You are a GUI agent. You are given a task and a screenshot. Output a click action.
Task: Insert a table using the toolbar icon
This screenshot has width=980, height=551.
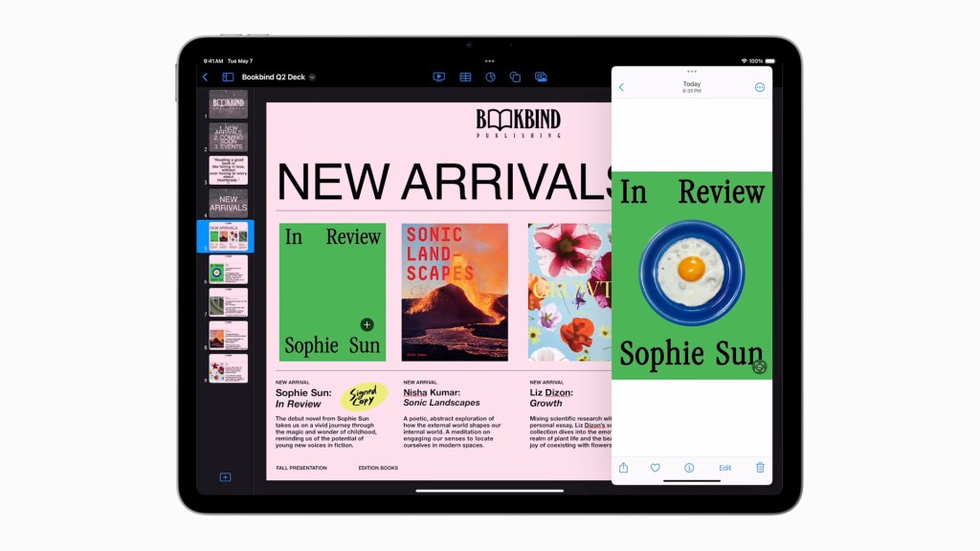pos(465,77)
